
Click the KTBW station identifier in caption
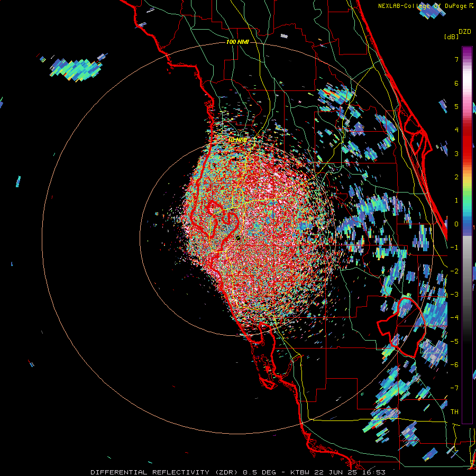click(x=300, y=472)
